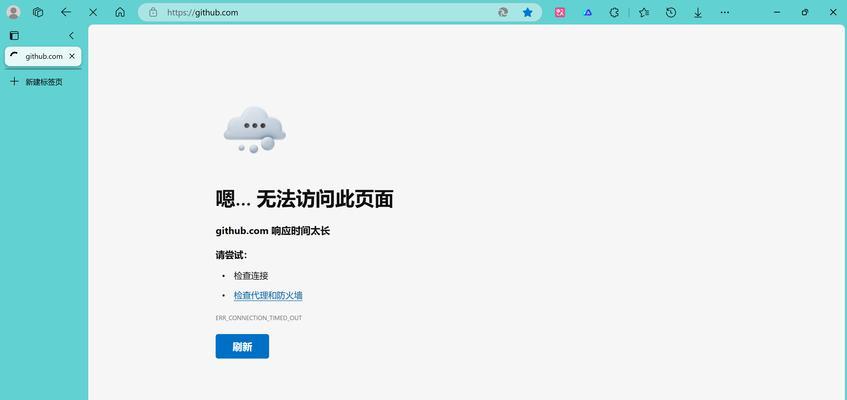Click the 刷新 button
This screenshot has height=400, width=847.
click(x=242, y=346)
